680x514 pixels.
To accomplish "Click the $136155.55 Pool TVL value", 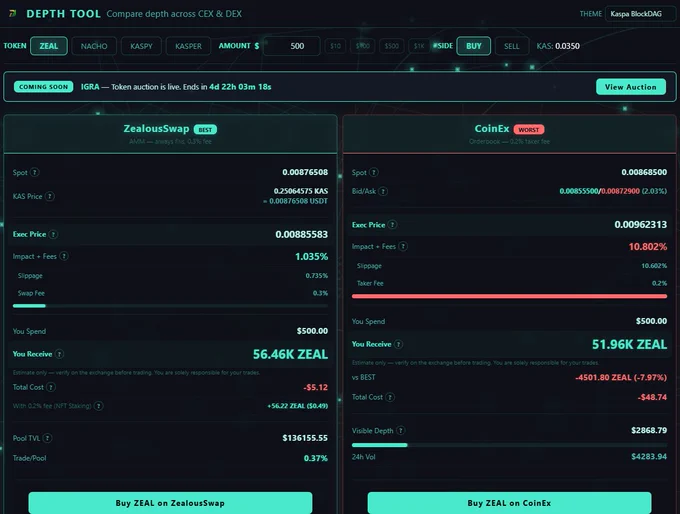I will [x=305, y=438].
